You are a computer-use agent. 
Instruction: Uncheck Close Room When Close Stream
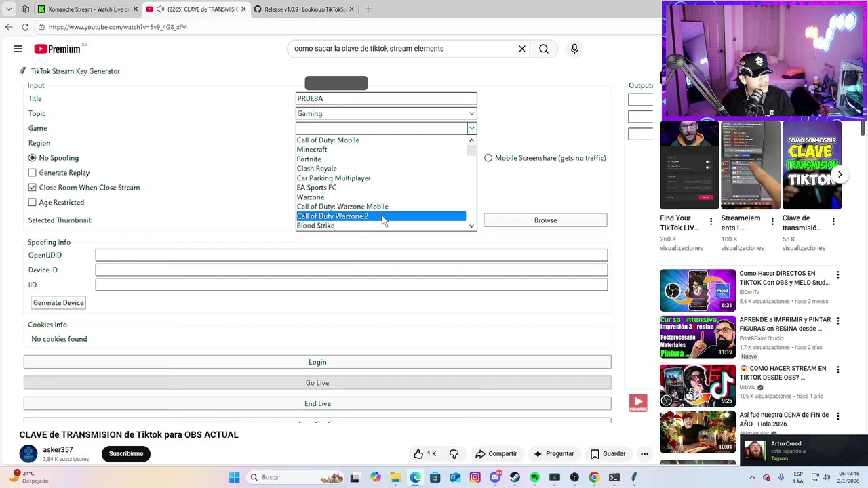tap(33, 188)
